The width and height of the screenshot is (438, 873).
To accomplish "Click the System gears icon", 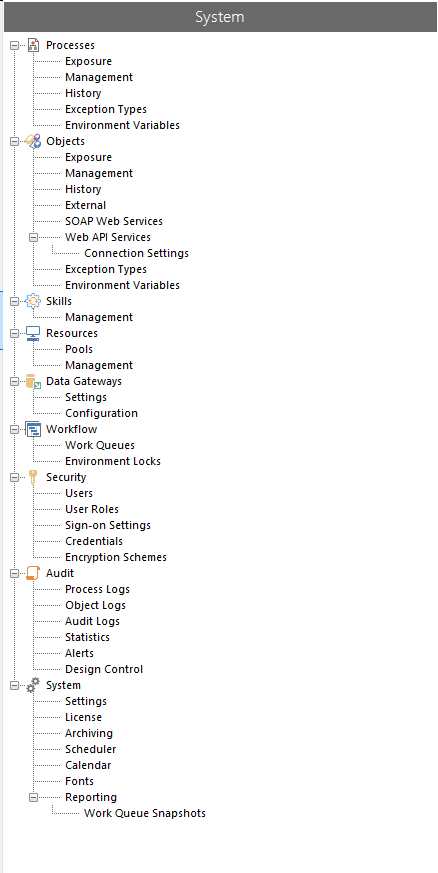I will (x=33, y=685).
